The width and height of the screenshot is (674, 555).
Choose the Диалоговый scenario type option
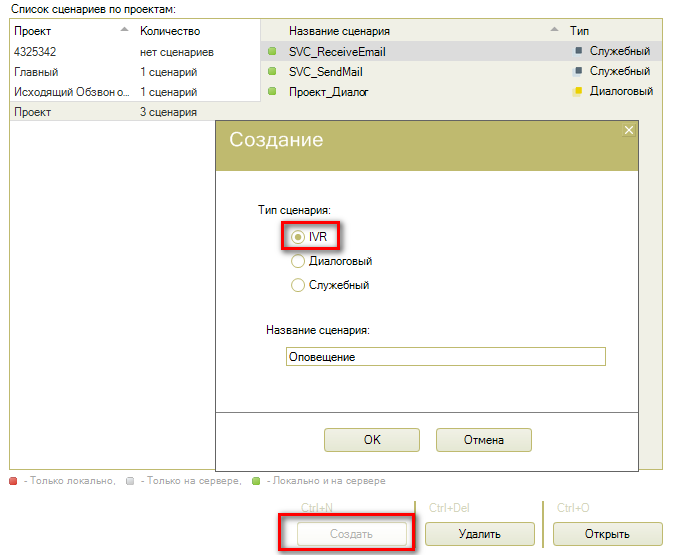298,261
